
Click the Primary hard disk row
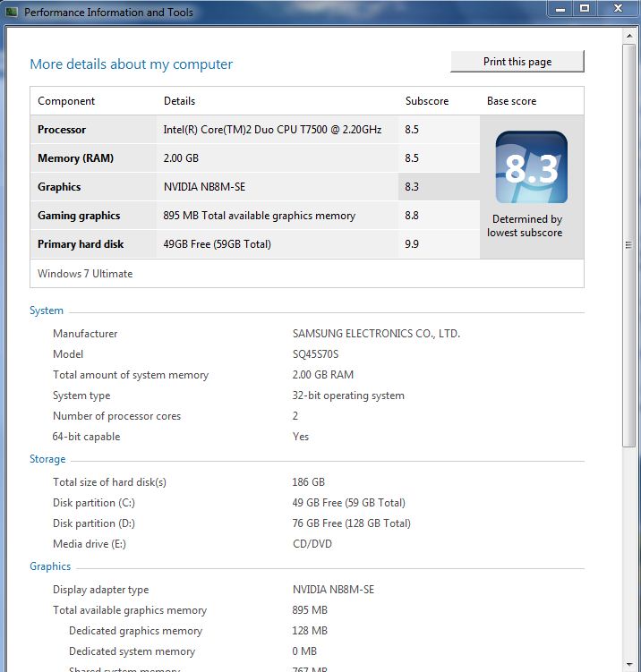click(x=254, y=244)
